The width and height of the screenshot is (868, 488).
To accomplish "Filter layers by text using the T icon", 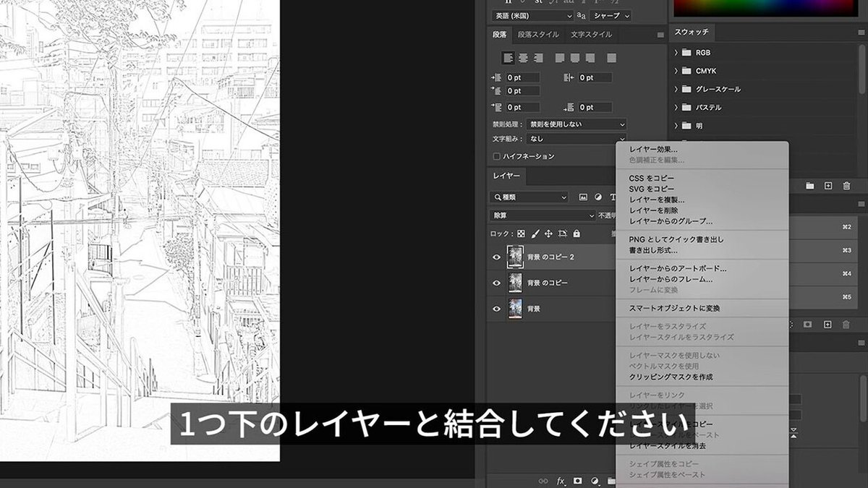I will coord(614,197).
